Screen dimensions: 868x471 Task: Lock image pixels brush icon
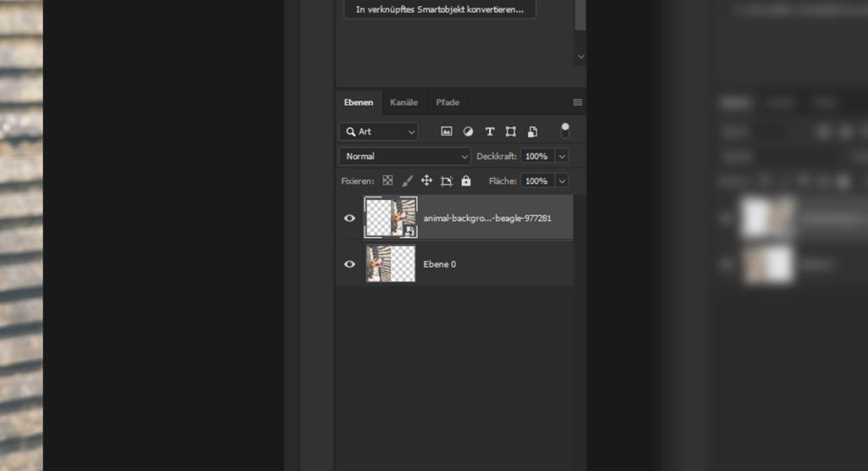point(407,180)
